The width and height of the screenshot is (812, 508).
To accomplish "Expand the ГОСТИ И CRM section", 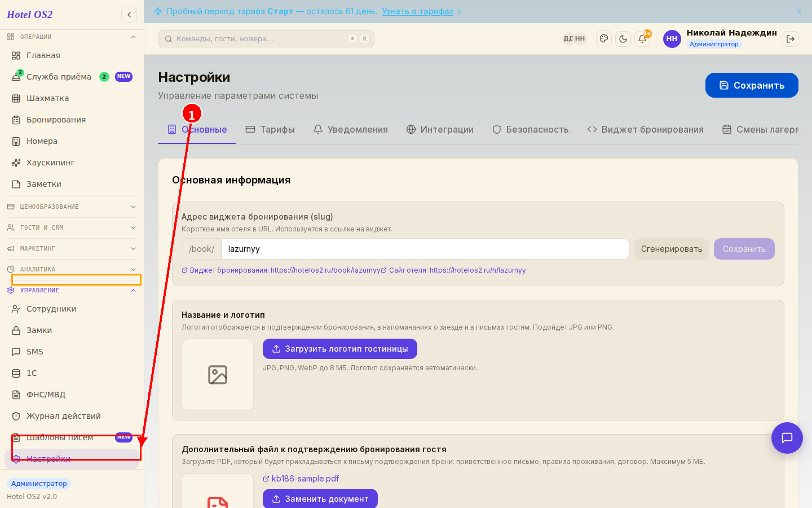I will click(72, 227).
